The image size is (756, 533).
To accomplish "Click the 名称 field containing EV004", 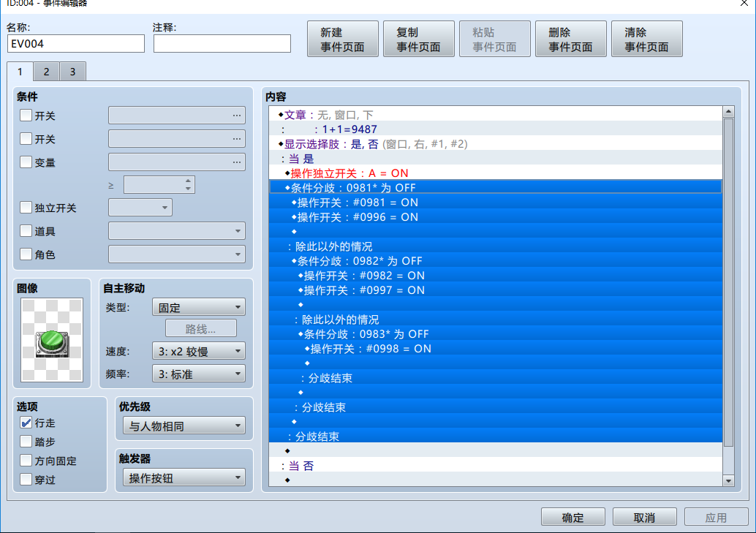I will [76, 43].
